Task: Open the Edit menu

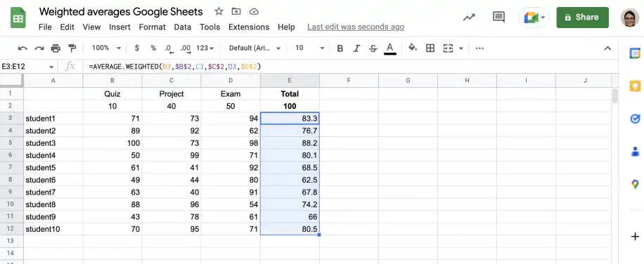Action: click(67, 27)
